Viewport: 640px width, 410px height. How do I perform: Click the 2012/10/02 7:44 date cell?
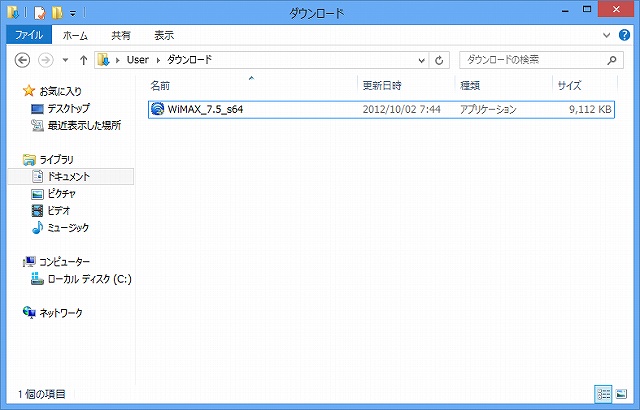pyautogui.click(x=402, y=109)
